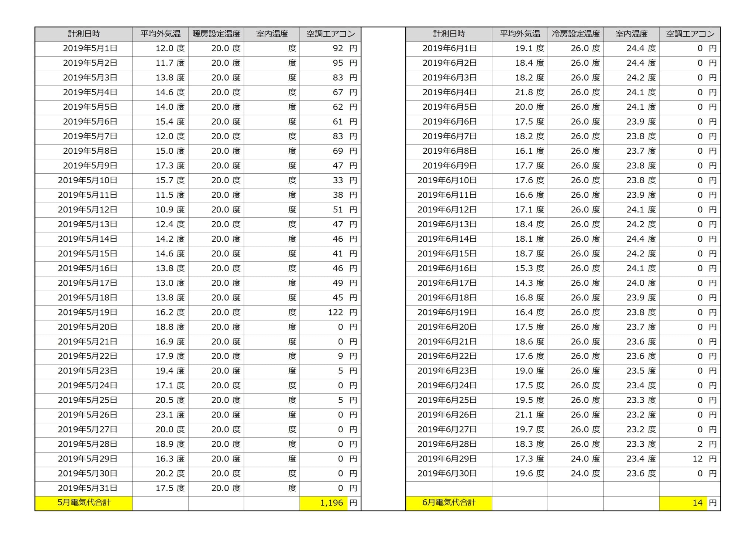
Task: Select the date cell 2019年5月3日
Action: point(84,78)
